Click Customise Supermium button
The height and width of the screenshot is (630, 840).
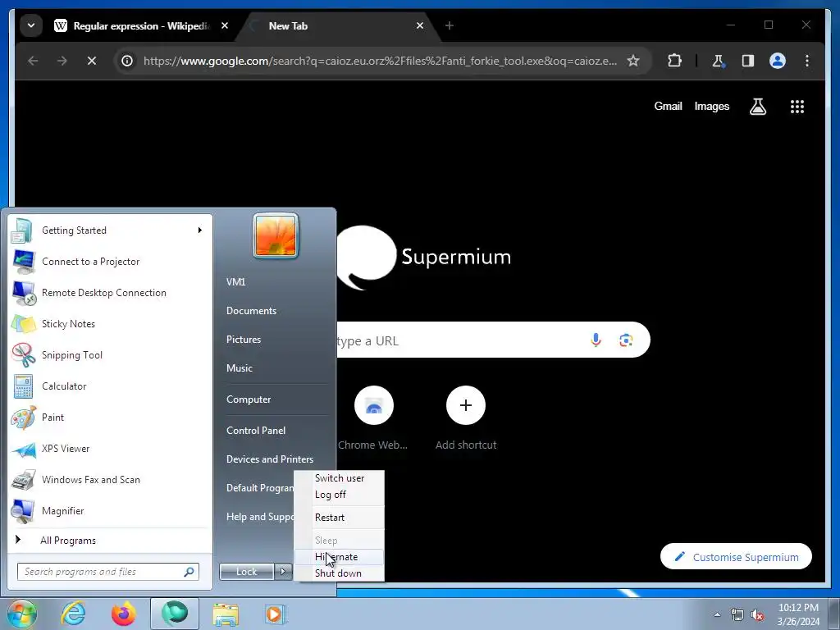[736, 557]
